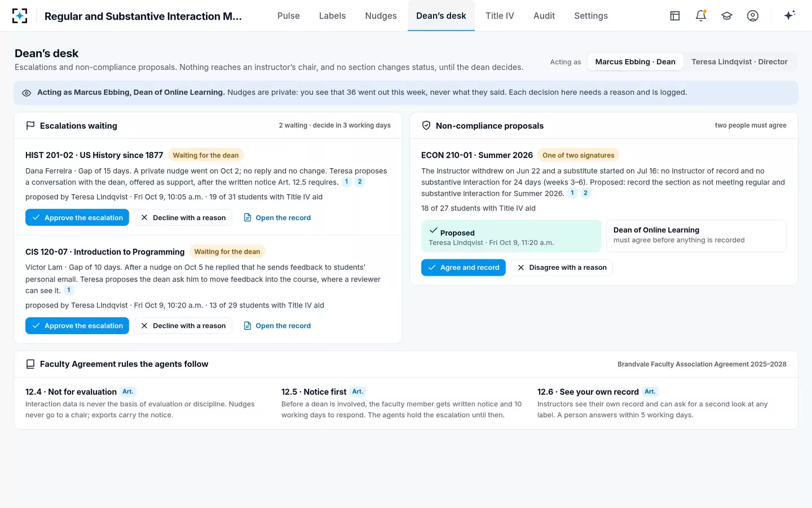
Task: Click the Art. badge beside 12.5
Action: click(358, 392)
